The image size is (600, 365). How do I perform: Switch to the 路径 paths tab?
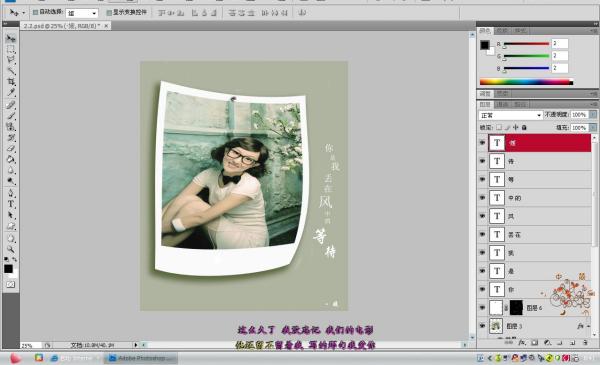(x=520, y=104)
